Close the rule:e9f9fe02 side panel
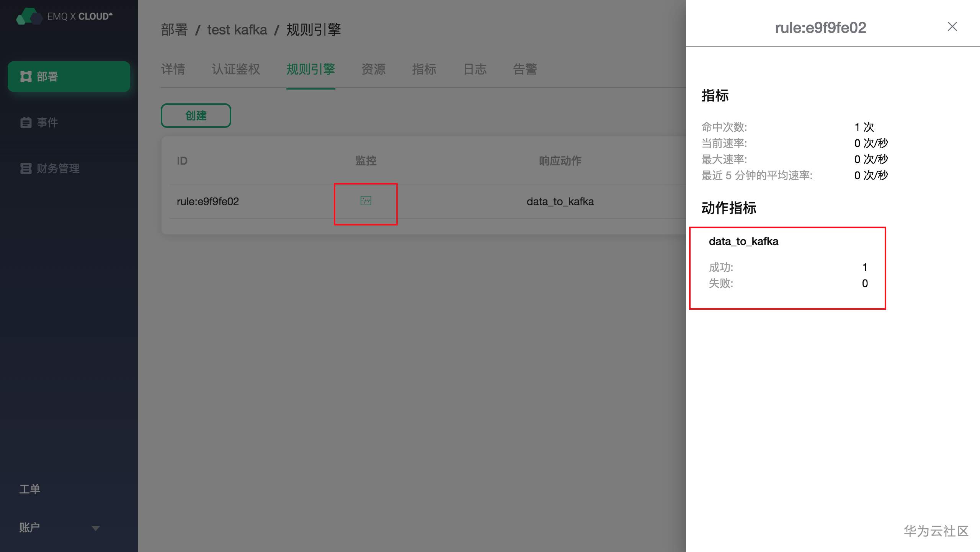 pyautogui.click(x=952, y=27)
